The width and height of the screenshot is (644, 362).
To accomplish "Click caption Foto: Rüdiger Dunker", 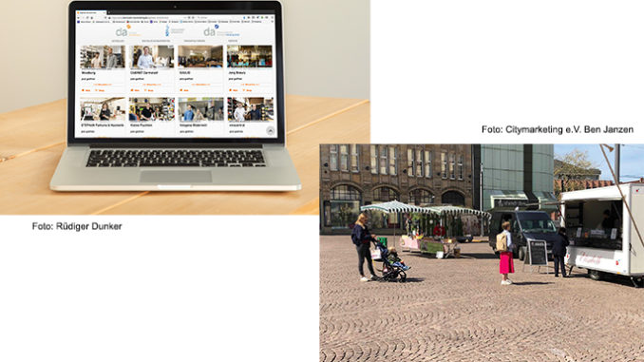I will [77, 226].
